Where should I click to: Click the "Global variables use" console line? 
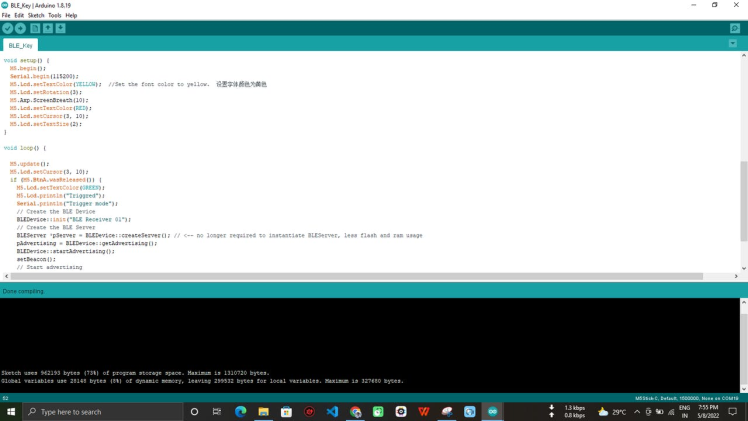pyautogui.click(x=202, y=381)
